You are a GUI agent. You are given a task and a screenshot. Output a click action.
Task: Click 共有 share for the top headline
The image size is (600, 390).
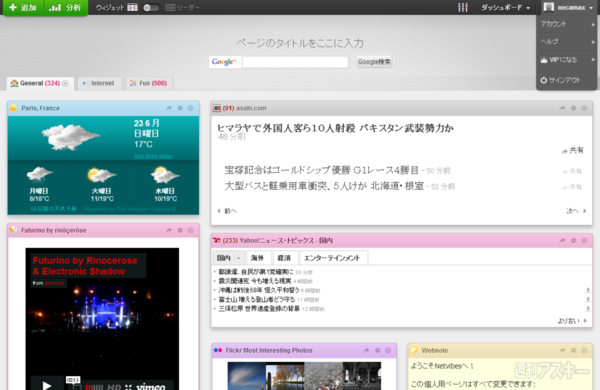click(x=573, y=150)
